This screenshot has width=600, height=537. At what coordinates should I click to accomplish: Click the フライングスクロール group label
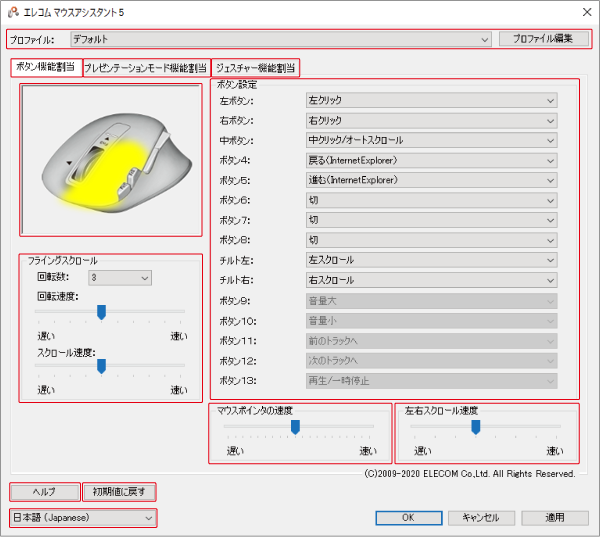pos(62,261)
